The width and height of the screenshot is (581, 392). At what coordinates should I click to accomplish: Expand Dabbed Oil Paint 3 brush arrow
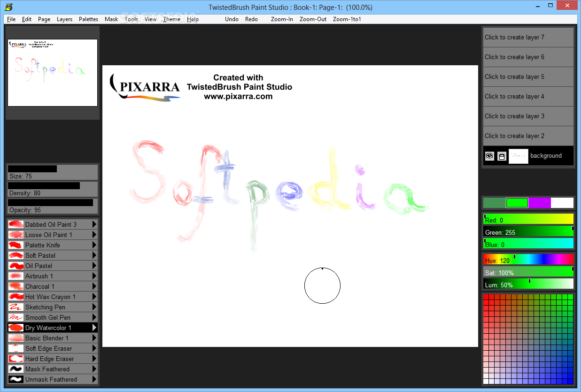click(x=94, y=224)
